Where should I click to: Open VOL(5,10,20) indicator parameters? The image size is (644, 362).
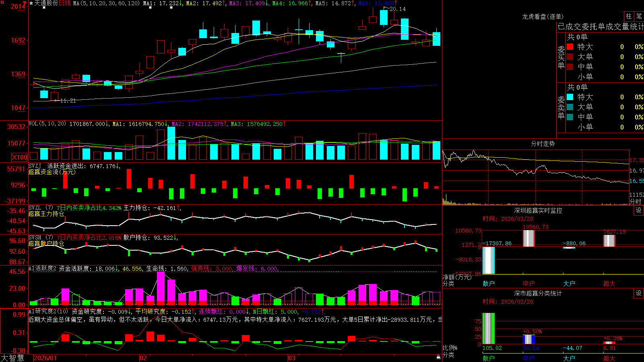pos(47,124)
